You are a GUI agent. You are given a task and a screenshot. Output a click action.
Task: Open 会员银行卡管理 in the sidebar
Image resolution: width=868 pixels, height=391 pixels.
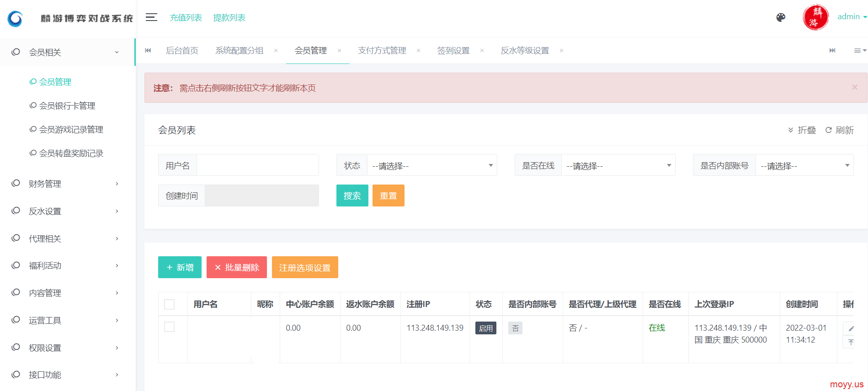[67, 106]
